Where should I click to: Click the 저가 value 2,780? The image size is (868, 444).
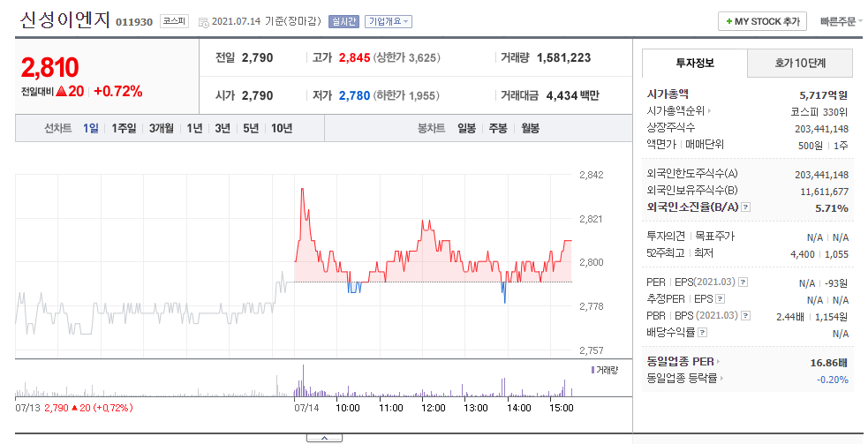354,96
